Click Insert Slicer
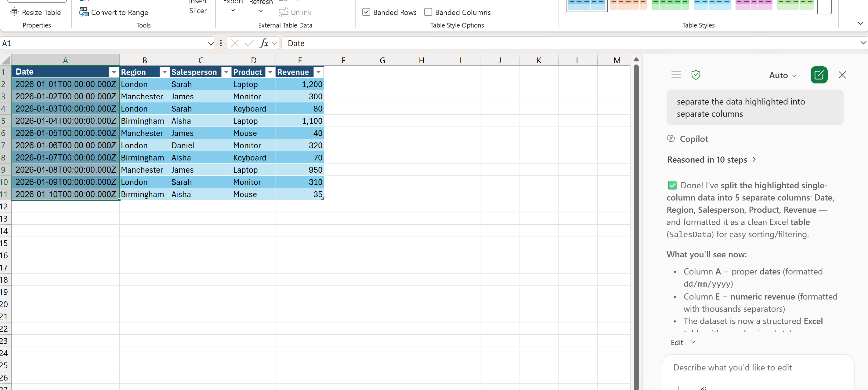The image size is (868, 390). [198, 7]
